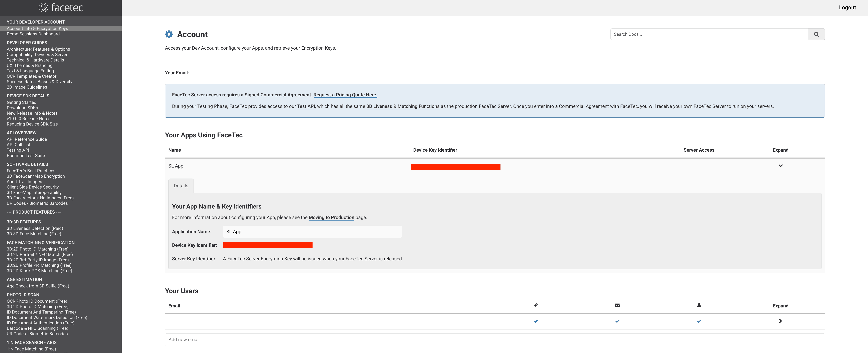This screenshot has width=868, height=353.
Task: Collapse the SL App row chevron
Action: point(780,165)
